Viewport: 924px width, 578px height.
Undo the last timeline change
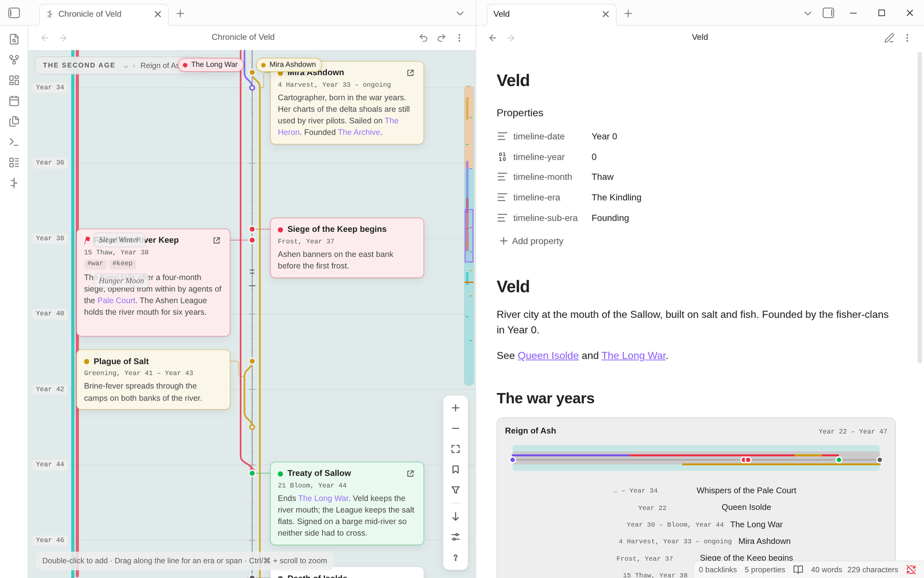coord(423,38)
